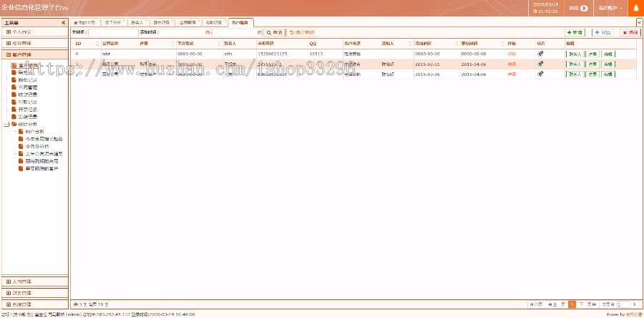Viewport: 644px width, 318px height.
Task: Click into the 关键词 keyword input field
Action: coord(112,33)
